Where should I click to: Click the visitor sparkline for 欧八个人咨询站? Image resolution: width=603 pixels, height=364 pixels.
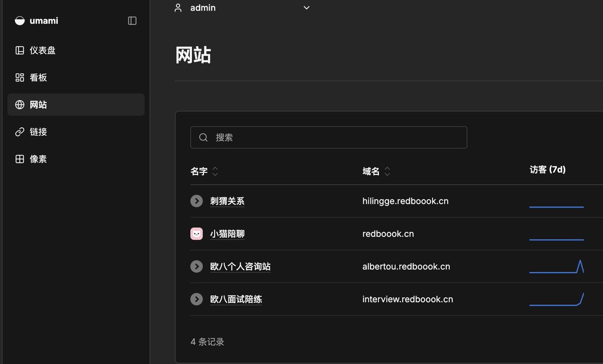(557, 267)
